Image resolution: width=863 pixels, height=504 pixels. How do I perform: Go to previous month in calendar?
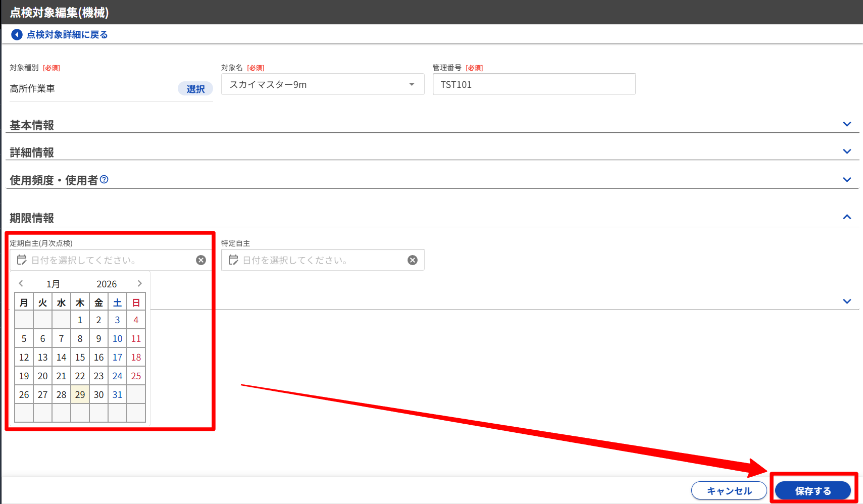[x=21, y=283]
